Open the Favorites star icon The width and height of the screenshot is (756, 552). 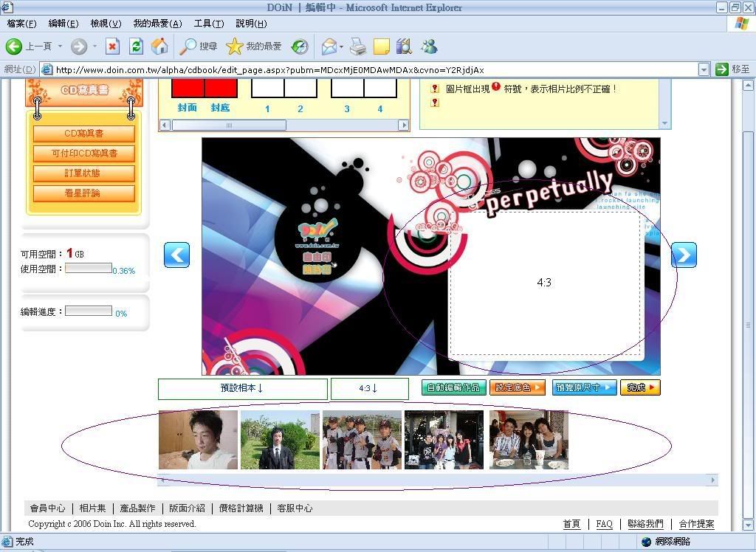234,46
